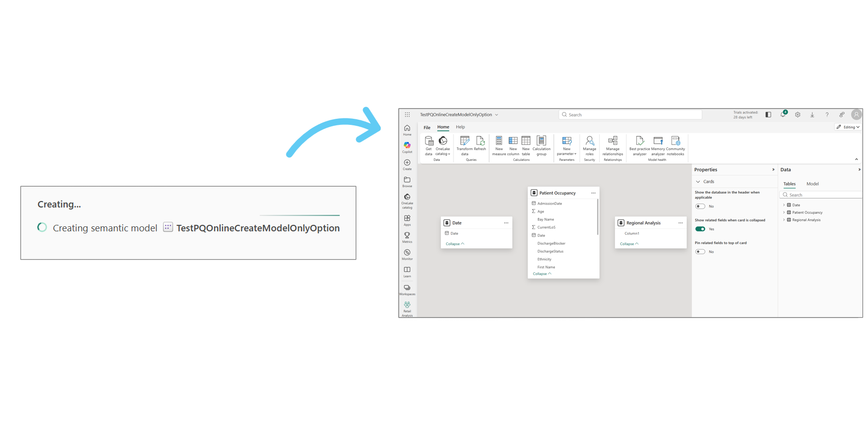Expand the Date table in Data pane

pos(784,205)
